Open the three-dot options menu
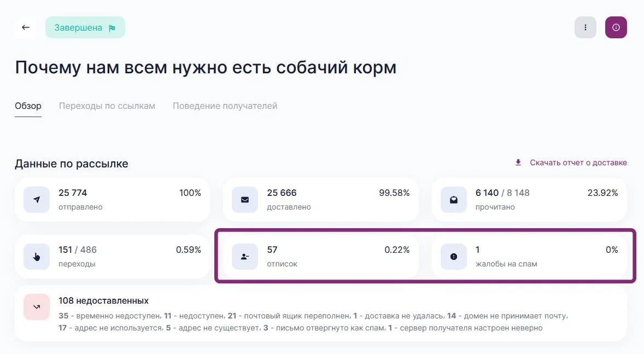The width and height of the screenshot is (644, 354). [586, 27]
